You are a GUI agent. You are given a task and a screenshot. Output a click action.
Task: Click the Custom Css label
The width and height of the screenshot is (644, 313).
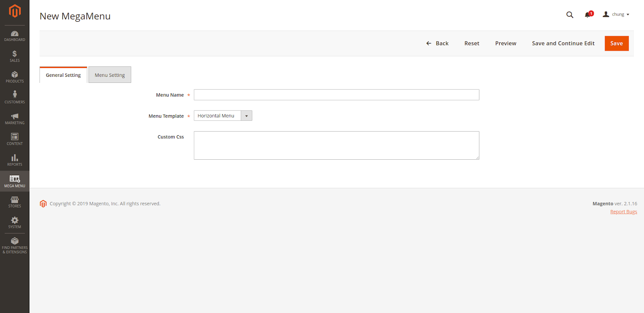(171, 137)
